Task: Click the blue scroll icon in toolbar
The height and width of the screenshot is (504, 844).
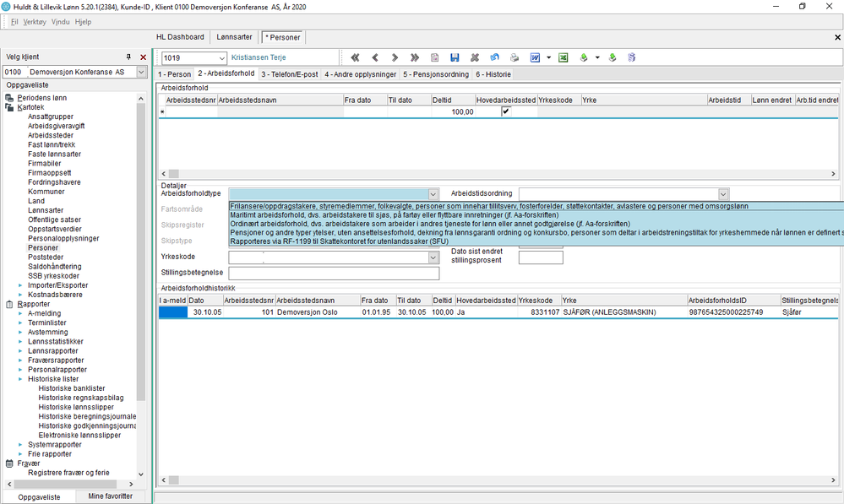Action: click(x=631, y=57)
